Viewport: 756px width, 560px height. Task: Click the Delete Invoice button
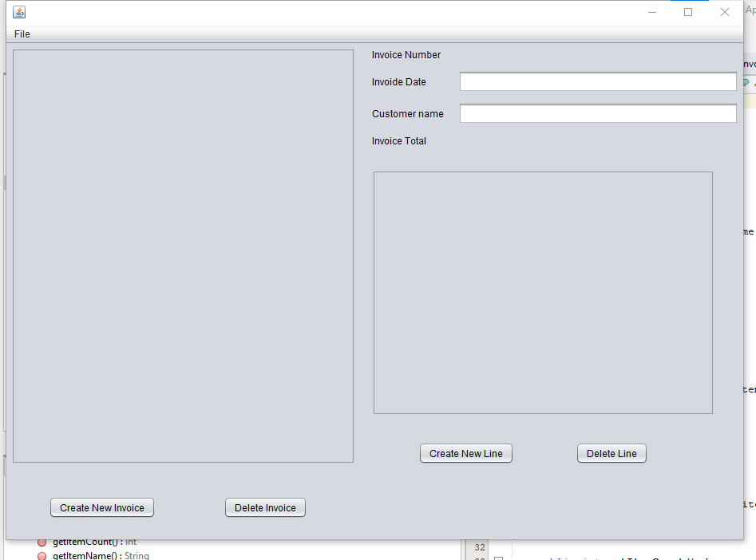tap(265, 507)
